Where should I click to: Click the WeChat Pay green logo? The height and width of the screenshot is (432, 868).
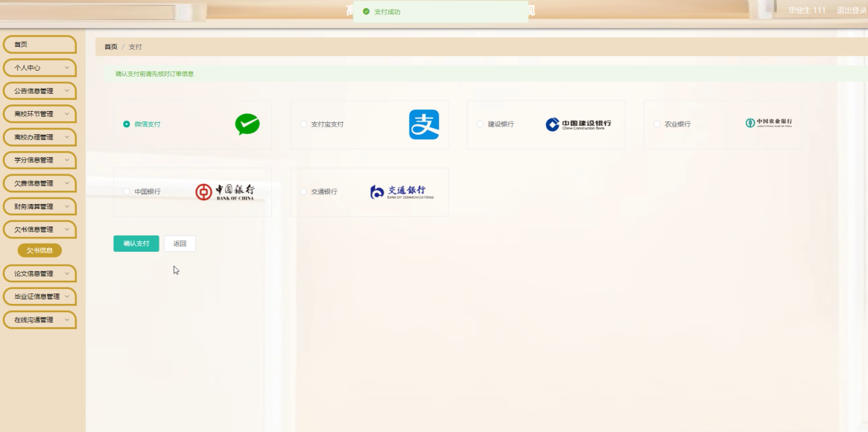coord(247,124)
